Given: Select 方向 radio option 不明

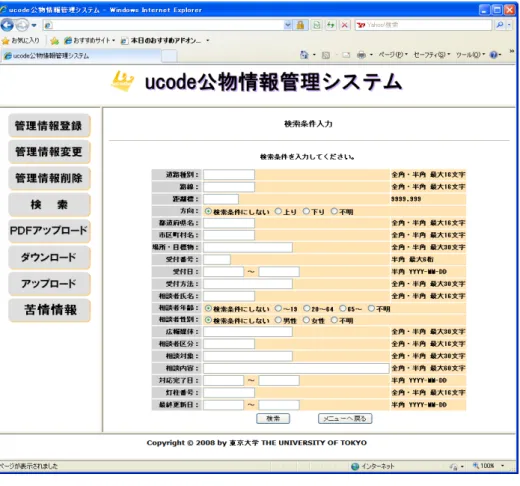Looking at the screenshot, I should tap(334, 211).
